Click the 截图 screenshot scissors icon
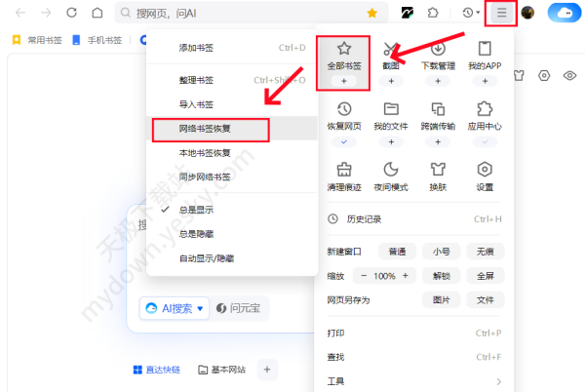585x392 pixels. (390, 50)
